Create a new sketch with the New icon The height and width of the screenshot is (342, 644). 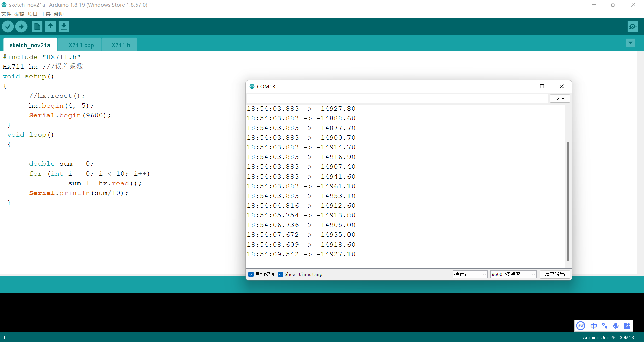point(37,26)
